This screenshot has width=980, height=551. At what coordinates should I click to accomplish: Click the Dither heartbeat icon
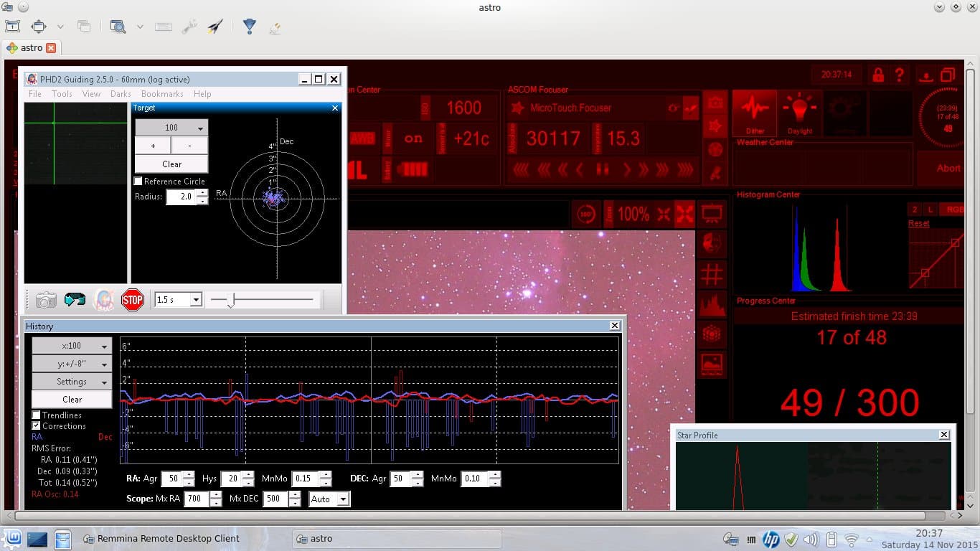click(x=755, y=113)
